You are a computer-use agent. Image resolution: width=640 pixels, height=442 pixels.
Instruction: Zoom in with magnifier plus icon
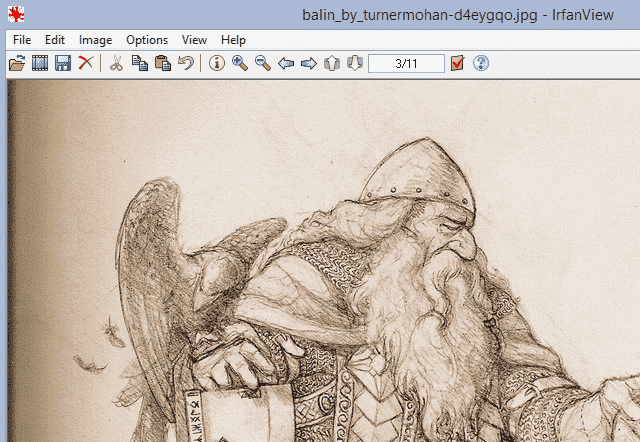pyautogui.click(x=240, y=63)
